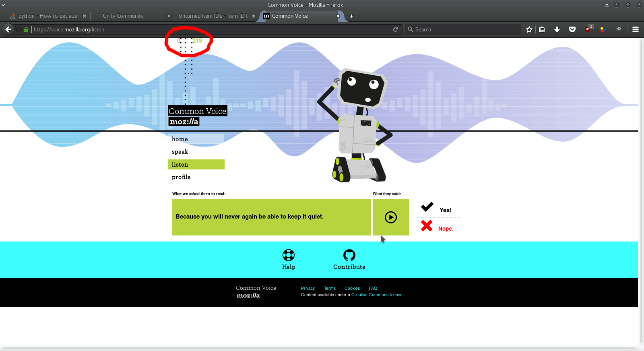Switch to the python Stack Overflow tab
Viewport: 644px width, 351px height.
48,16
